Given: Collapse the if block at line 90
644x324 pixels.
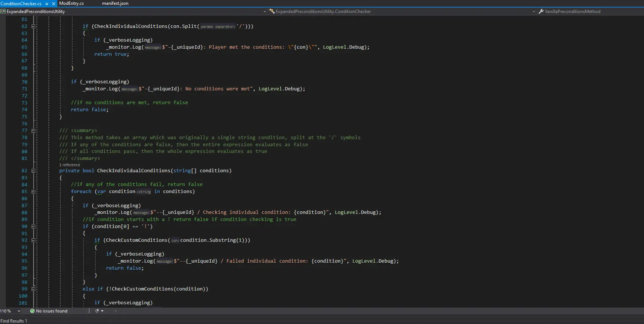Looking at the screenshot, I should [34, 227].
